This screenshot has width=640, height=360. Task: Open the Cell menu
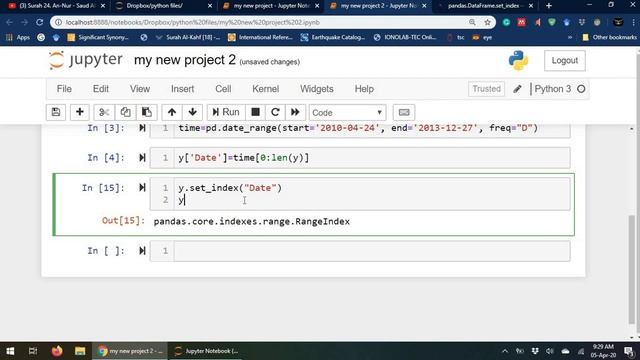click(x=223, y=89)
